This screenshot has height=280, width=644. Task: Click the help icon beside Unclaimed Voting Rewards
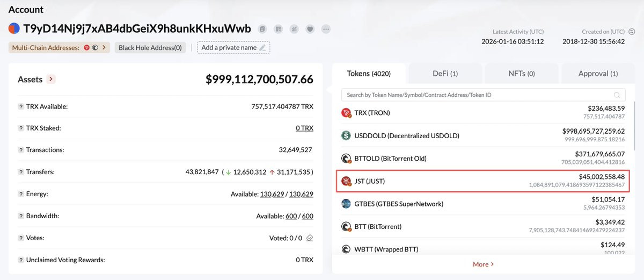coord(20,260)
